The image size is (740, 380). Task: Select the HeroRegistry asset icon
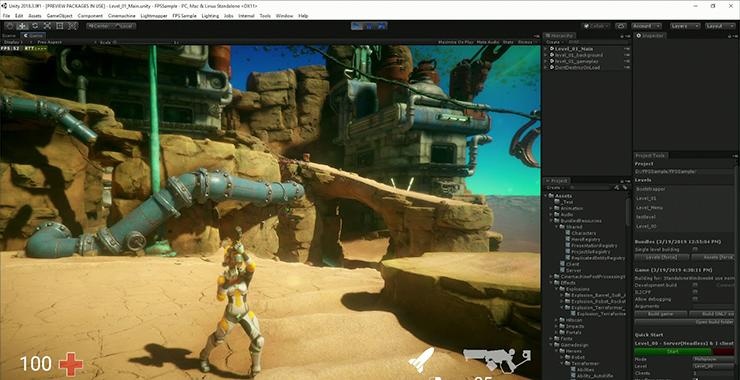click(568, 239)
